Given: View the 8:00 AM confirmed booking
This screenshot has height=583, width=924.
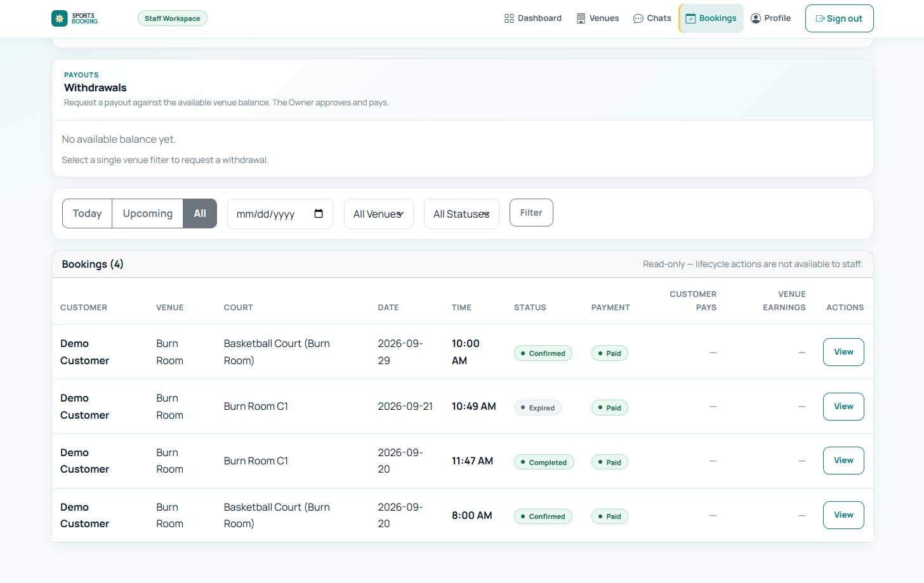Looking at the screenshot, I should 843,515.
